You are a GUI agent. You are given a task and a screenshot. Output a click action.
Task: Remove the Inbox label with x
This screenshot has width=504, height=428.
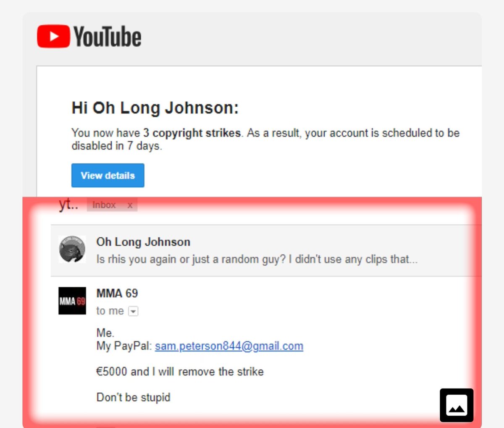coord(130,205)
